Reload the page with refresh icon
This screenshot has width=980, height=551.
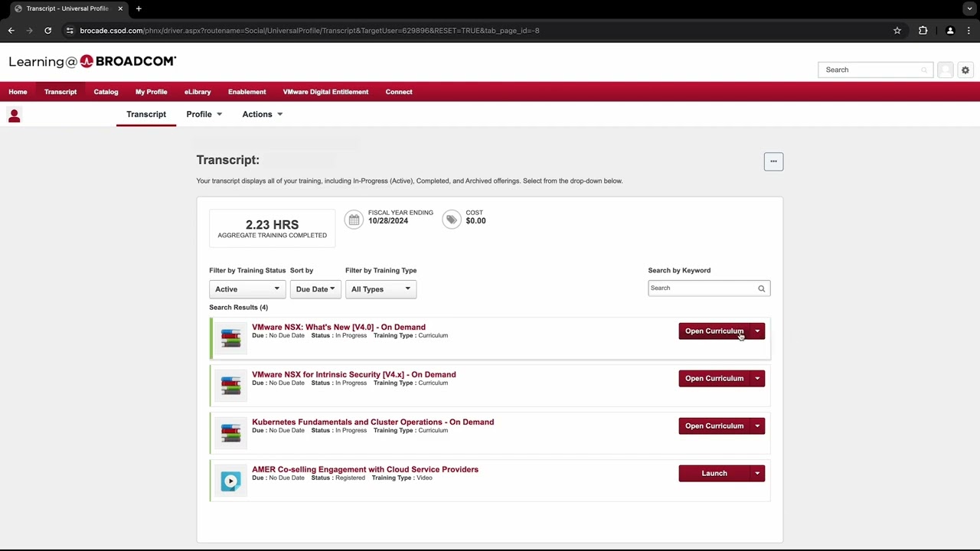(47, 31)
